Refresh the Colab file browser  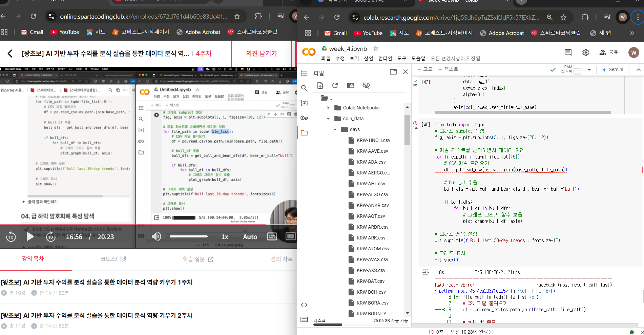(x=335, y=85)
